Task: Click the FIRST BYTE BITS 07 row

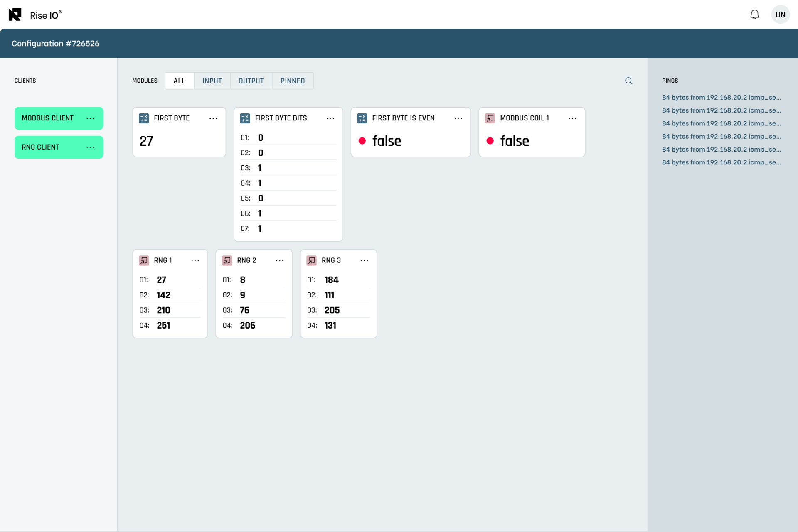Action: [288, 228]
